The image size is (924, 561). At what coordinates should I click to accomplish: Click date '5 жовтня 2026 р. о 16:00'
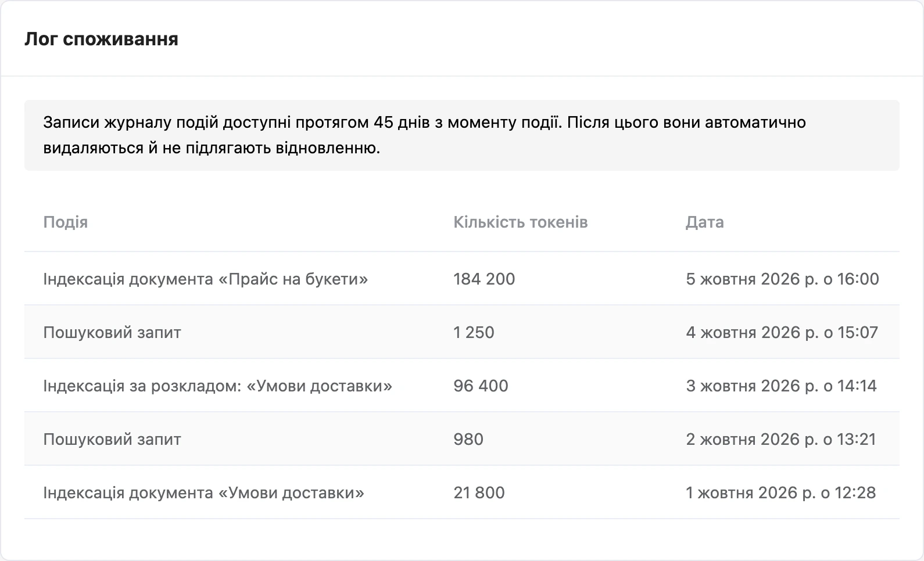point(782,279)
